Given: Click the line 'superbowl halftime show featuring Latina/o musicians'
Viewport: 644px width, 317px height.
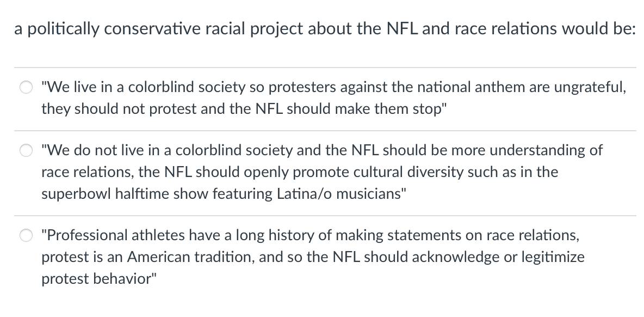Looking at the screenshot, I should 224,194.
